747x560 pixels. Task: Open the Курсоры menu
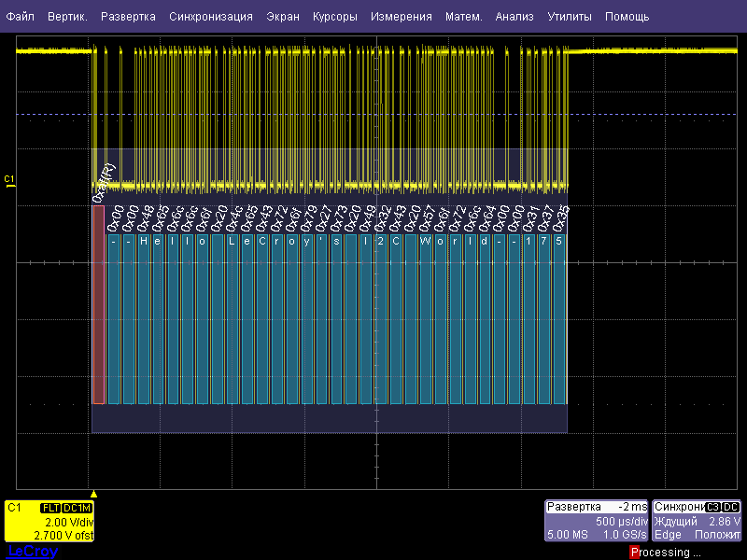coord(335,17)
